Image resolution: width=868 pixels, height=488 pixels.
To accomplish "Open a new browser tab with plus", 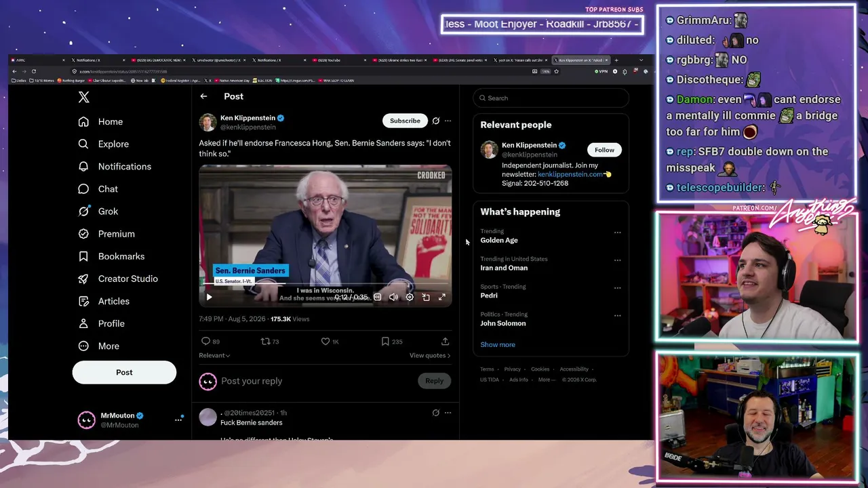I will click(616, 60).
